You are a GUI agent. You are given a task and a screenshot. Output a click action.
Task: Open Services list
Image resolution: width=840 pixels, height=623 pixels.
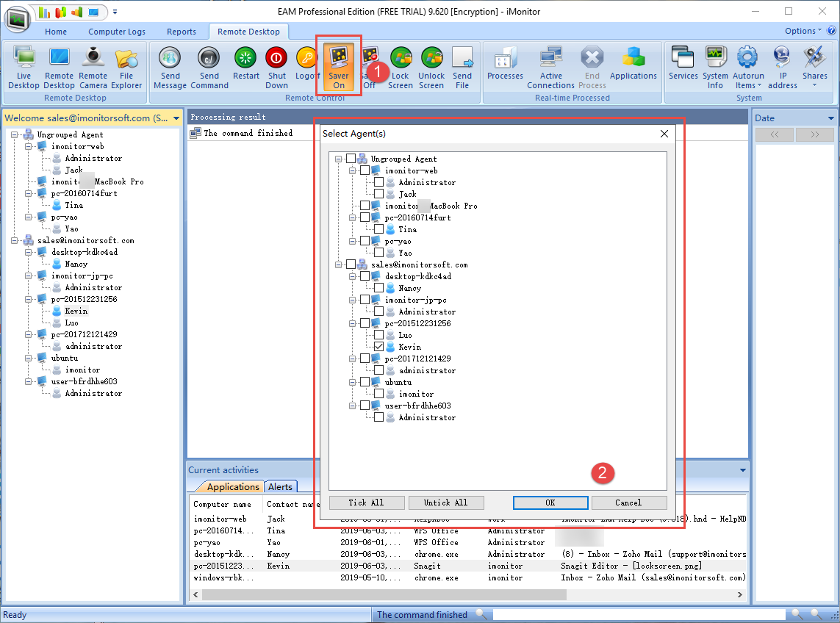pyautogui.click(x=683, y=63)
